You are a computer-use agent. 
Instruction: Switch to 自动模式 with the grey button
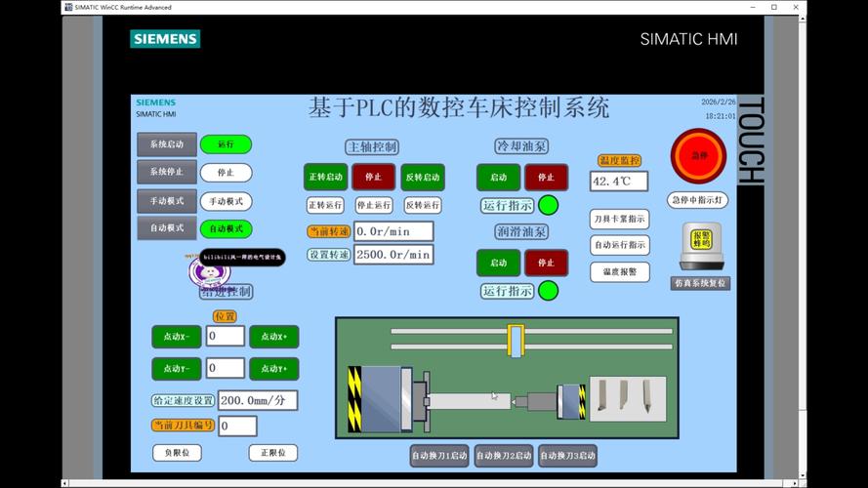pos(167,228)
